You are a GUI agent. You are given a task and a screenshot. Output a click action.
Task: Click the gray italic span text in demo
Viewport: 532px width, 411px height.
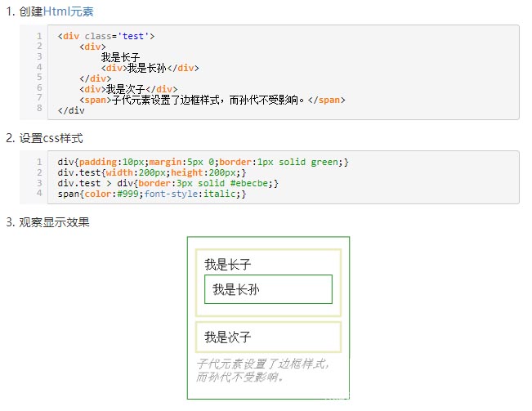pyautogui.click(x=262, y=370)
